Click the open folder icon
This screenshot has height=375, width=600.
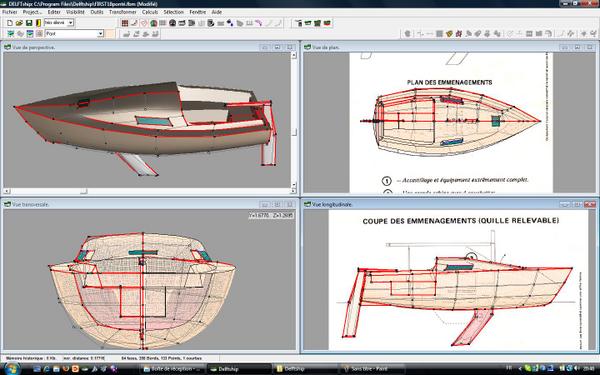click(x=19, y=23)
